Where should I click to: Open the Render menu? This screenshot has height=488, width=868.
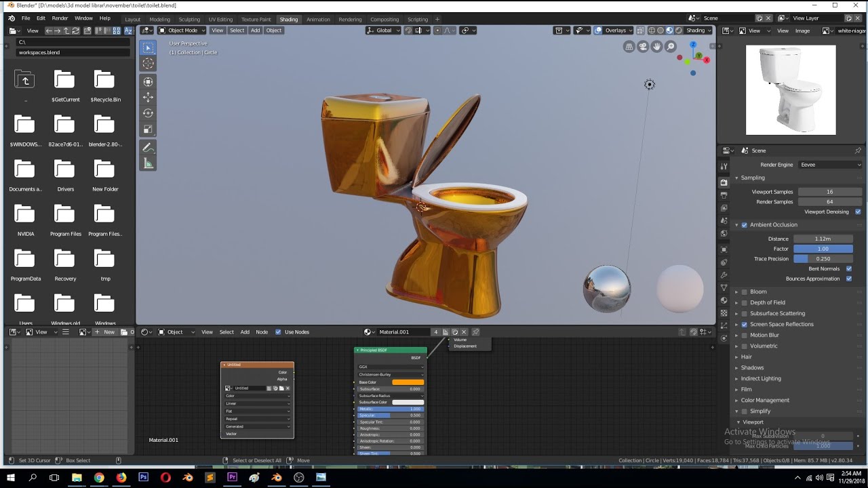point(60,18)
